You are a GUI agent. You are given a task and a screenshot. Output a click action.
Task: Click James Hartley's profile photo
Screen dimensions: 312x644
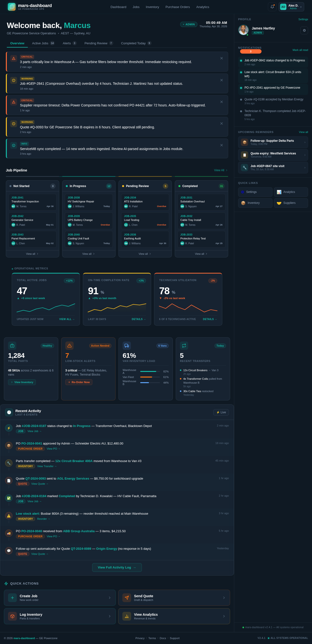point(243,30)
